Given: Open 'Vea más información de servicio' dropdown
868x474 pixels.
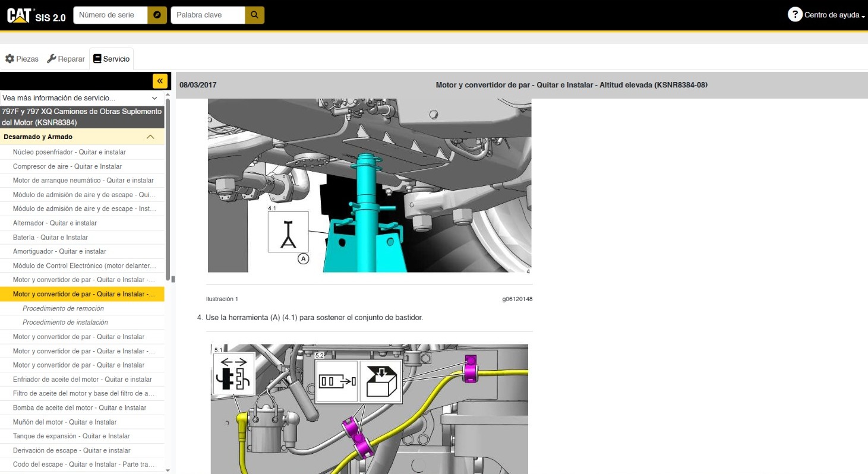Looking at the screenshot, I should [x=81, y=98].
